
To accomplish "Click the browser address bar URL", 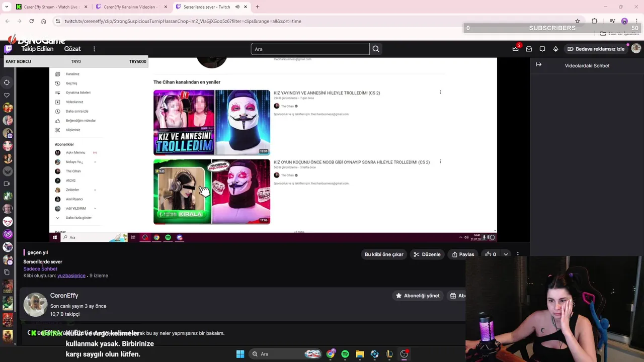I will tap(183, 21).
